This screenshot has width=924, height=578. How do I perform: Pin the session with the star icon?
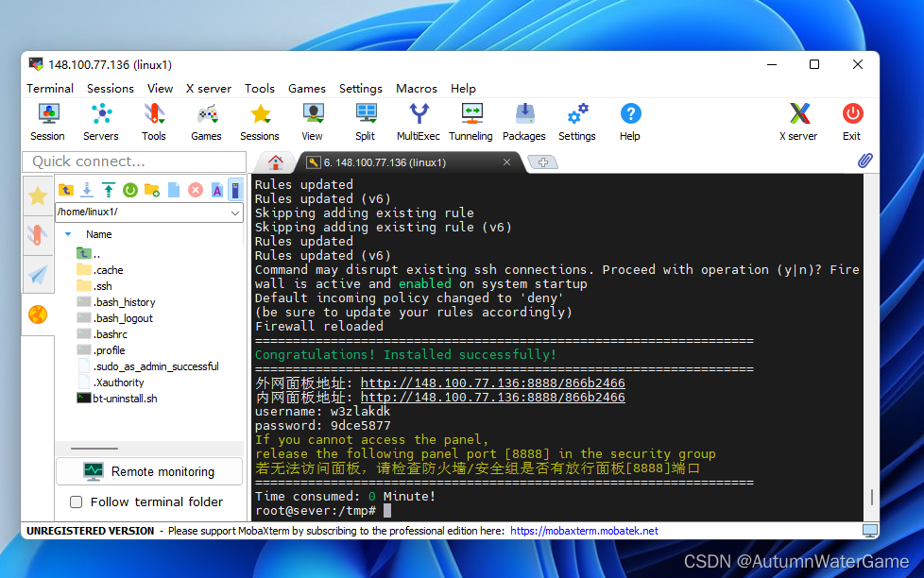[x=38, y=196]
